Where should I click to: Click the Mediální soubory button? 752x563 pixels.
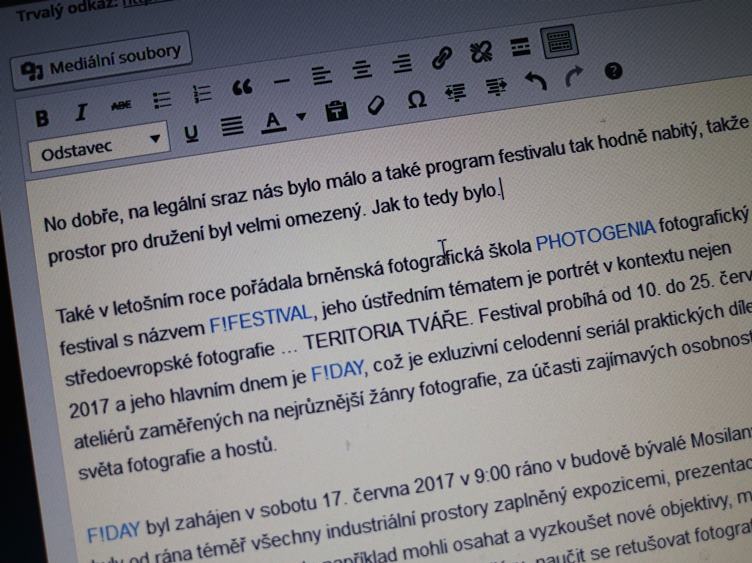(x=102, y=62)
